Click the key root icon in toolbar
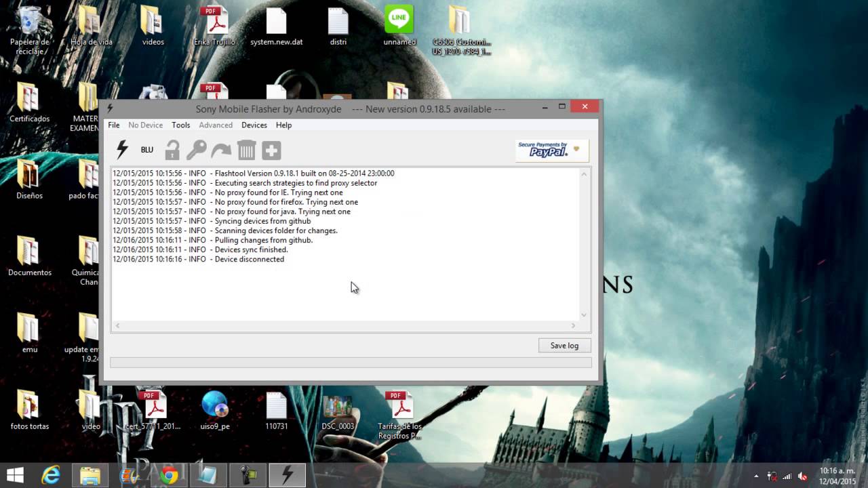 (197, 150)
